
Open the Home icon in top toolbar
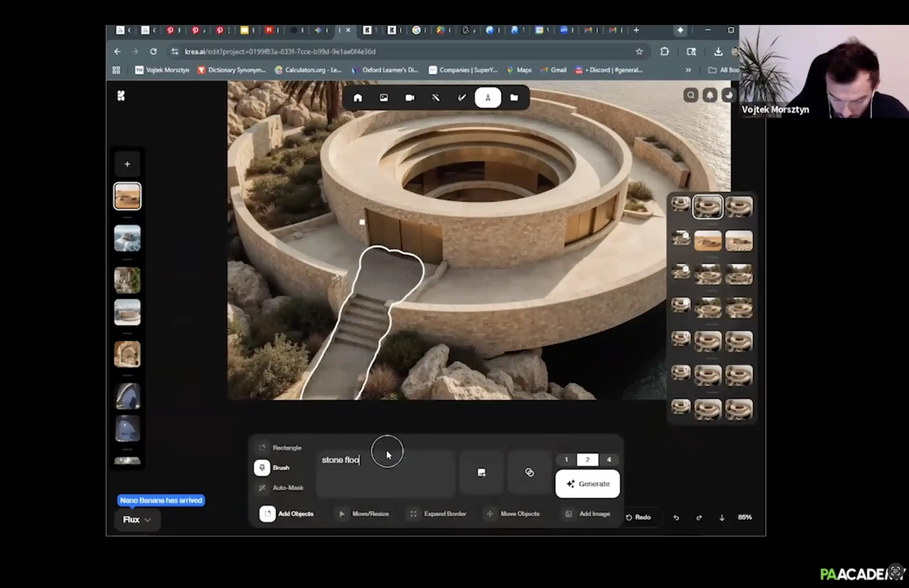tap(358, 98)
